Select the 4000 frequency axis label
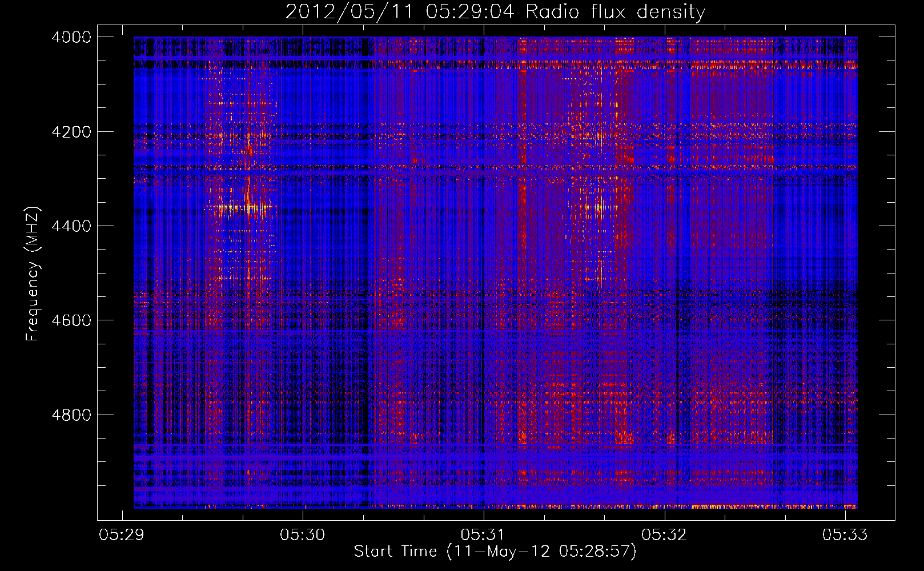924x571 pixels. click(71, 37)
